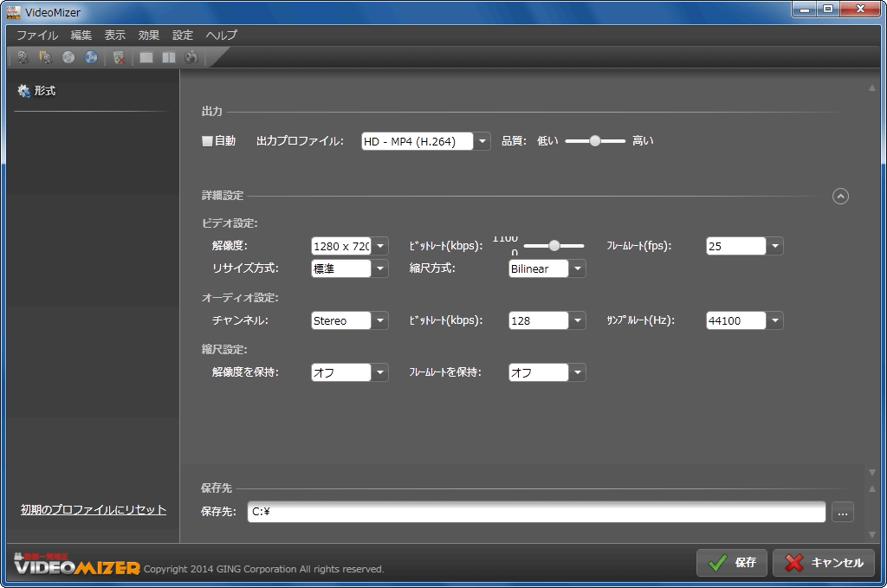The image size is (887, 588).
Task: Click the folder with film reel icon
Action: click(x=45, y=57)
